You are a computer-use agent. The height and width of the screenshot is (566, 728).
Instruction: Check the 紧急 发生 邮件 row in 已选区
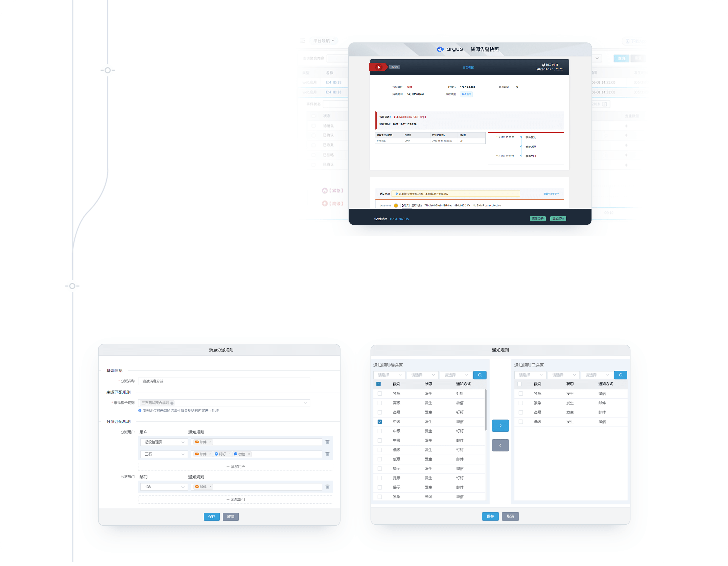coord(521,403)
